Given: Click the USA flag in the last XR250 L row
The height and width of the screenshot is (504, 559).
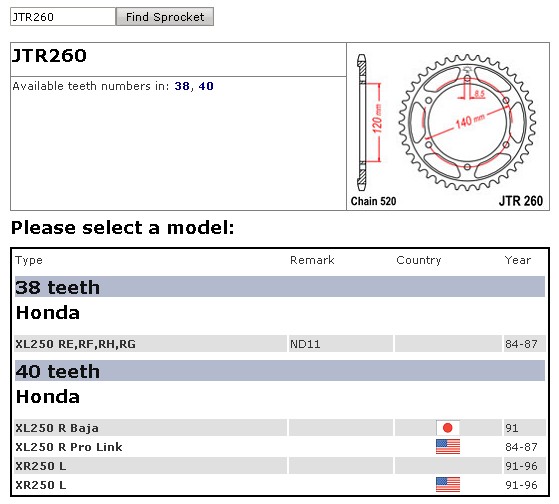Looking at the screenshot, I should pyautogui.click(x=448, y=485).
